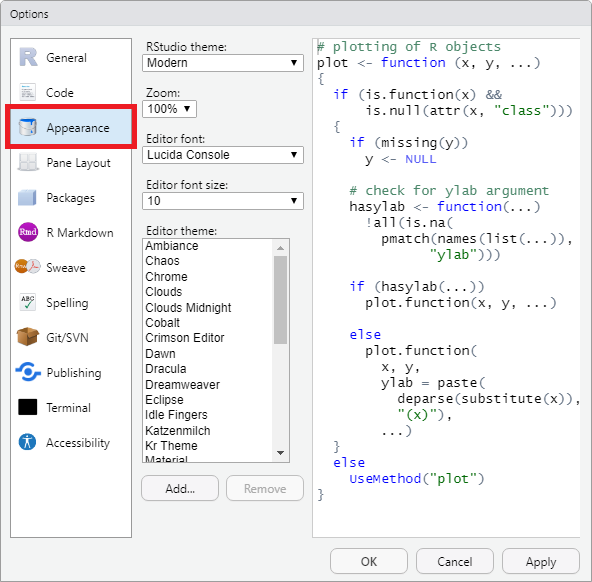The width and height of the screenshot is (592, 582).
Task: Select the Sweave section
Action: click(x=71, y=268)
